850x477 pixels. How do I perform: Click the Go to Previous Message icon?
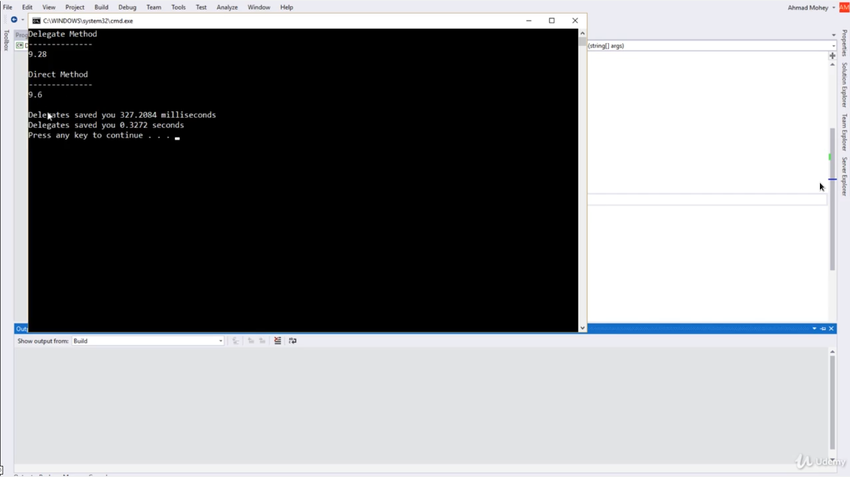coord(251,341)
